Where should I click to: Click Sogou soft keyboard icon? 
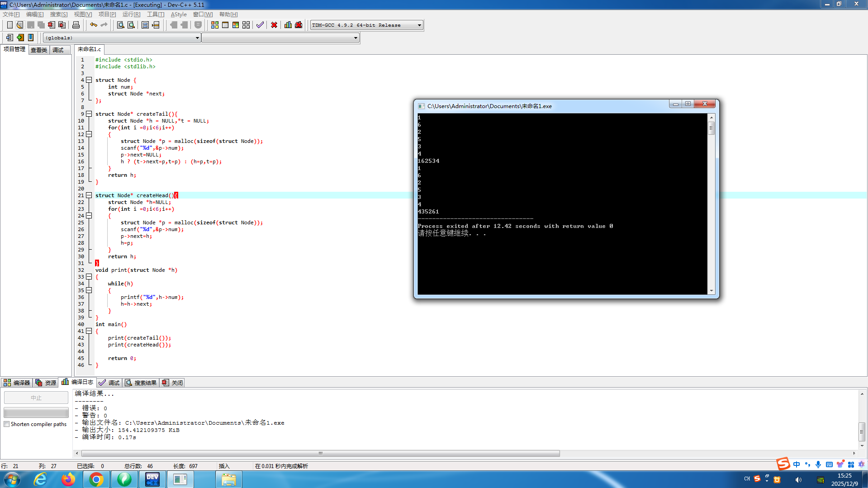[829, 464]
